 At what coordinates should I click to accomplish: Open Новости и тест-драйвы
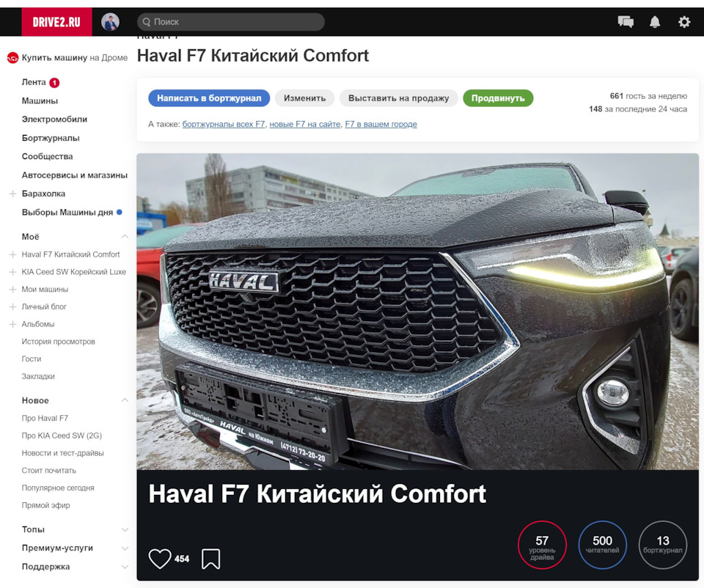click(63, 453)
